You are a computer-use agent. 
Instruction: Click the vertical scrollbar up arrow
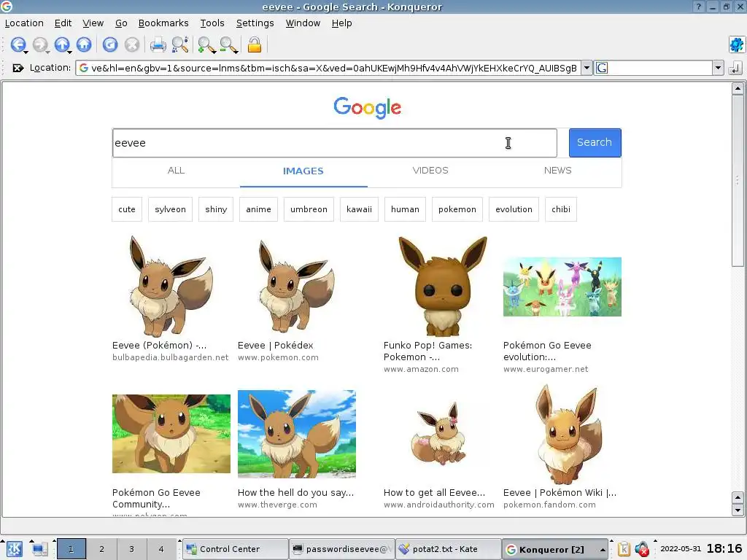[x=738, y=88]
